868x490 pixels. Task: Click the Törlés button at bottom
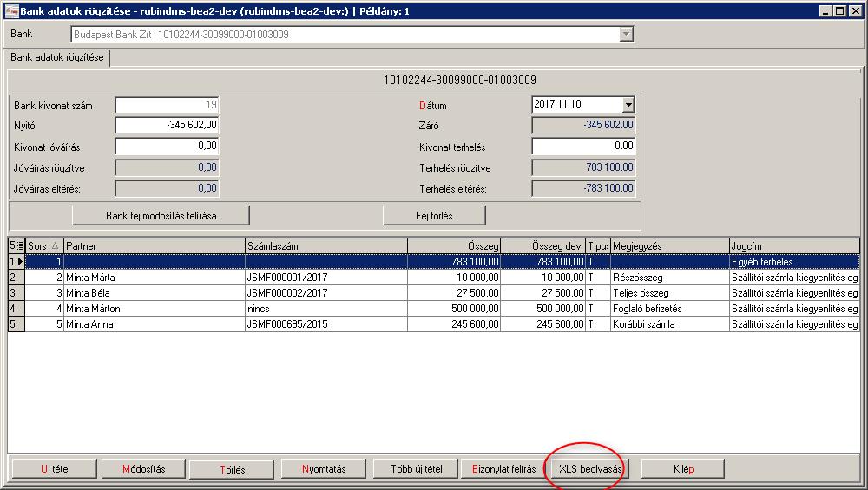pyautogui.click(x=232, y=469)
